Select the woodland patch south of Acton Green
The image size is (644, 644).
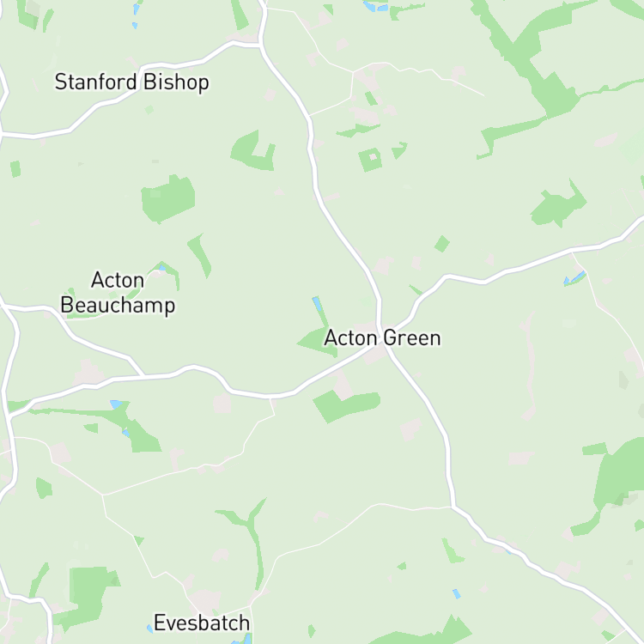point(346,406)
